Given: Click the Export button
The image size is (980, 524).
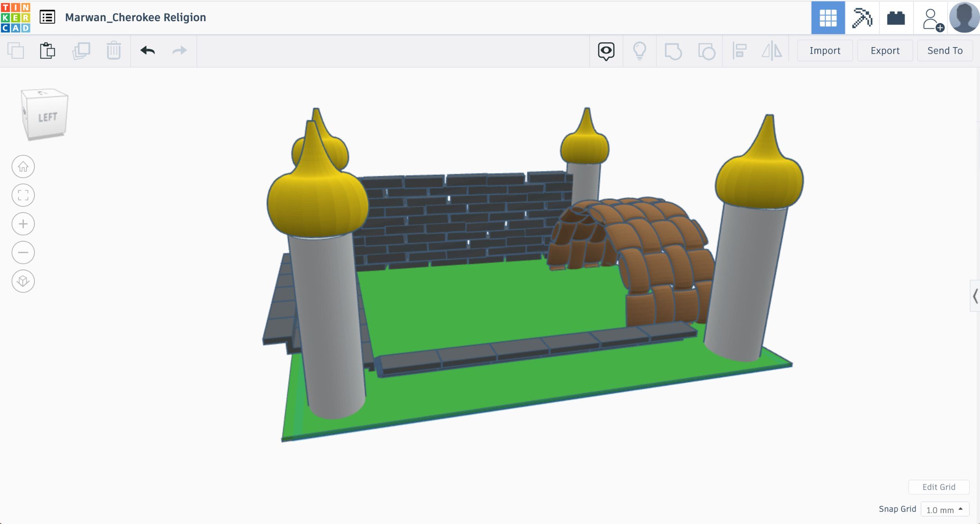Looking at the screenshot, I should pos(885,51).
